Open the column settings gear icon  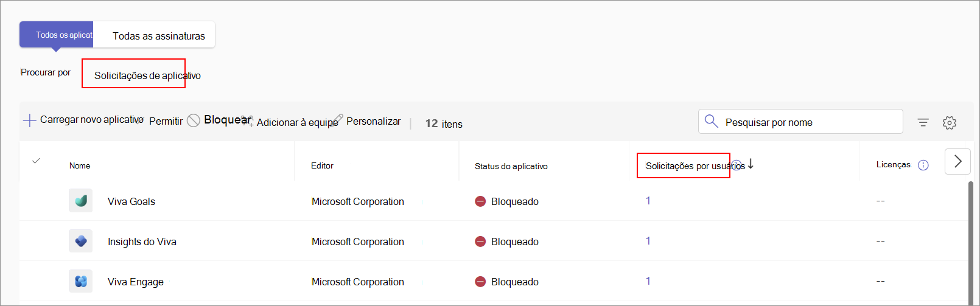pos(949,123)
